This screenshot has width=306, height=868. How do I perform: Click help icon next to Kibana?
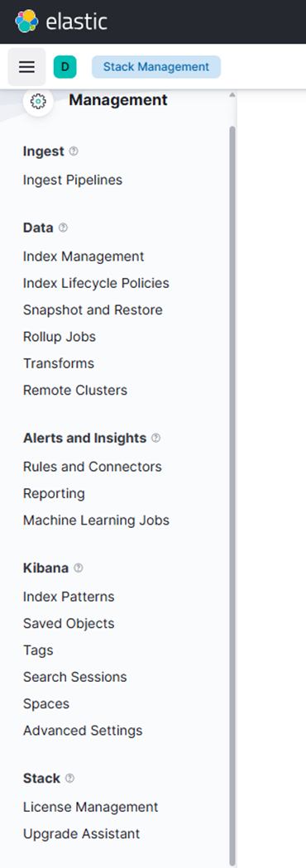pos(79,568)
